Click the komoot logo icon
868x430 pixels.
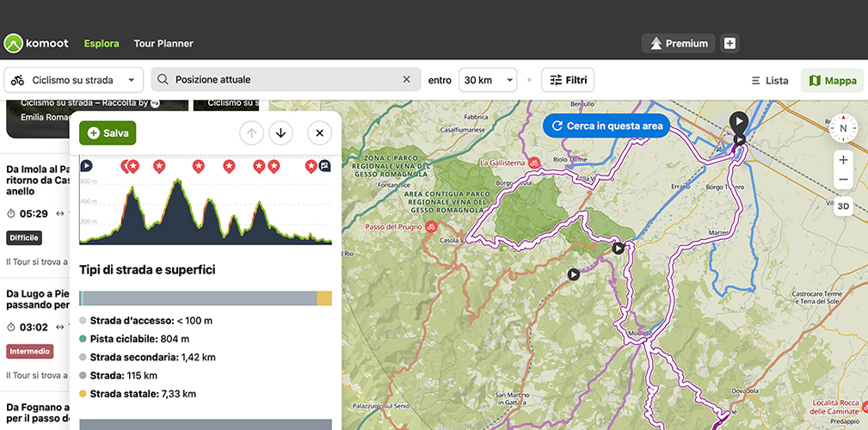[x=14, y=43]
